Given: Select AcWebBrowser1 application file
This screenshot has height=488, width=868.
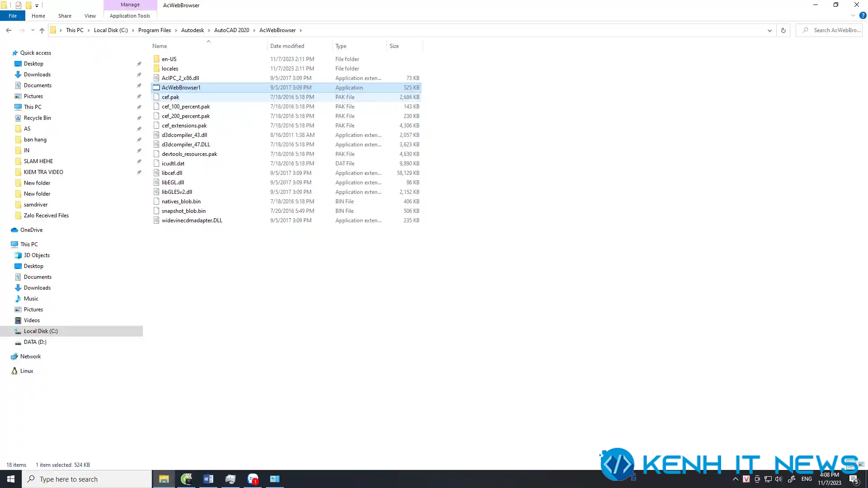Looking at the screenshot, I should coord(181,88).
